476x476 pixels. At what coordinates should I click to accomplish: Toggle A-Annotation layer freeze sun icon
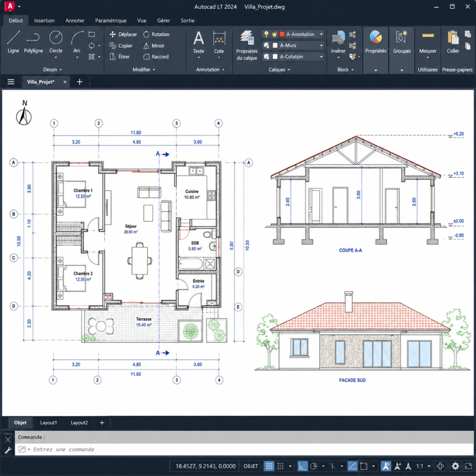point(274,34)
